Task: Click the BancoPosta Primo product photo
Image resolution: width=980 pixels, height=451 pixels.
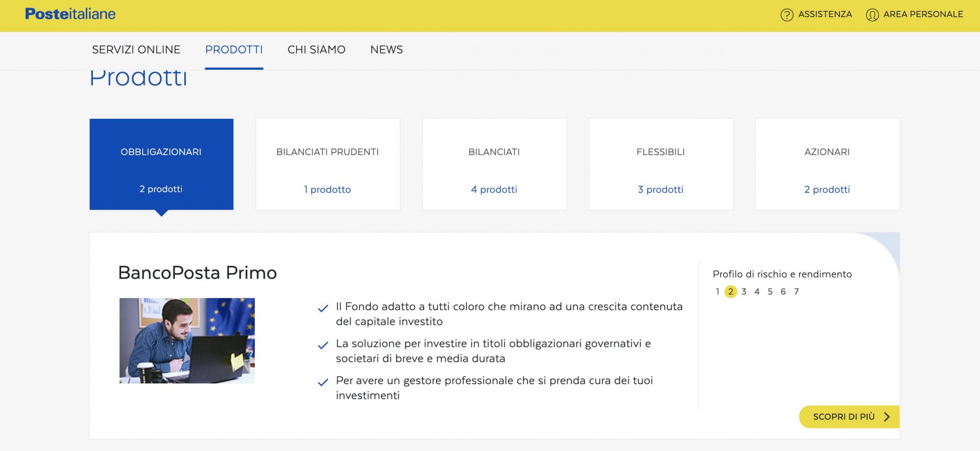Action: point(187,340)
